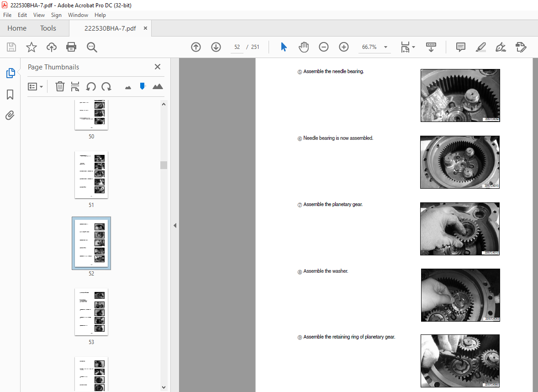Rotate page clockwise
The width and height of the screenshot is (538, 392).
(x=106, y=86)
